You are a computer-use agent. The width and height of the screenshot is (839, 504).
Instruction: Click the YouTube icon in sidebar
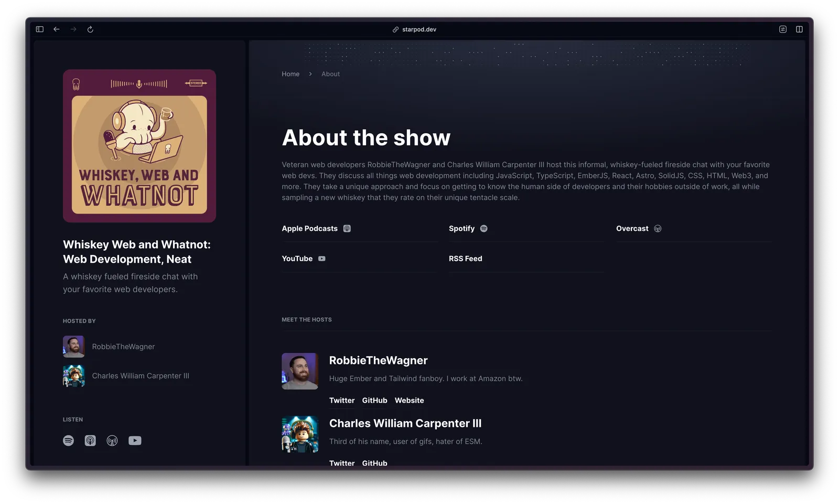135,441
